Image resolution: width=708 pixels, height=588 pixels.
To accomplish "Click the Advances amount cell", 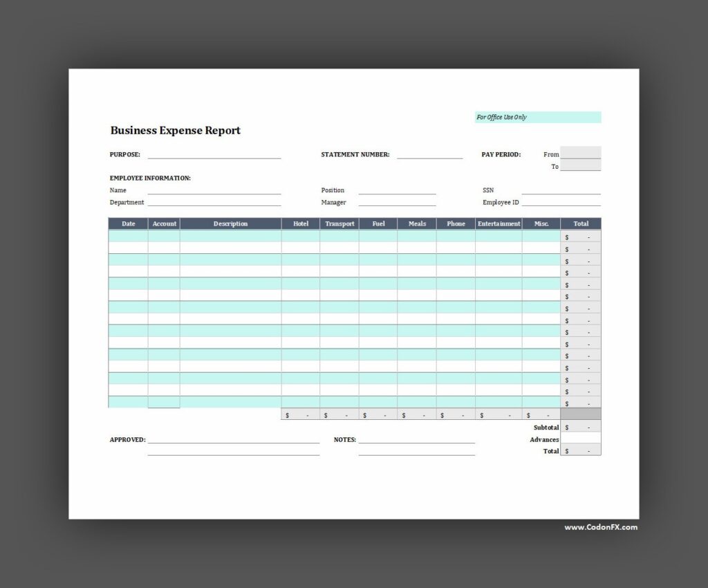I will [581, 439].
